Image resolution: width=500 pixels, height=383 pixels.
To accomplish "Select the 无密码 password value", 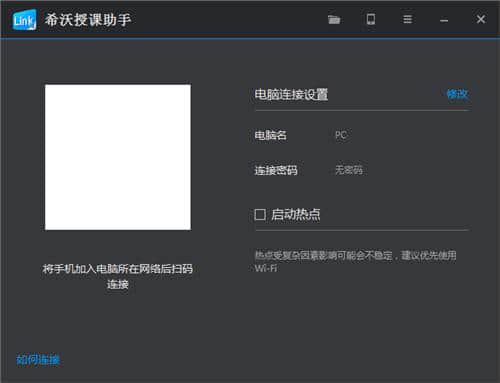I will (349, 170).
